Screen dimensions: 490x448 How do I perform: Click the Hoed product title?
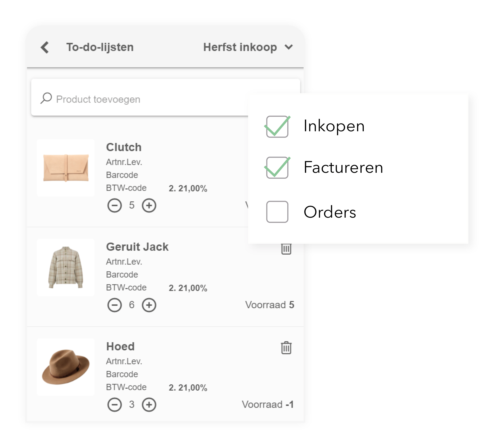(x=120, y=347)
